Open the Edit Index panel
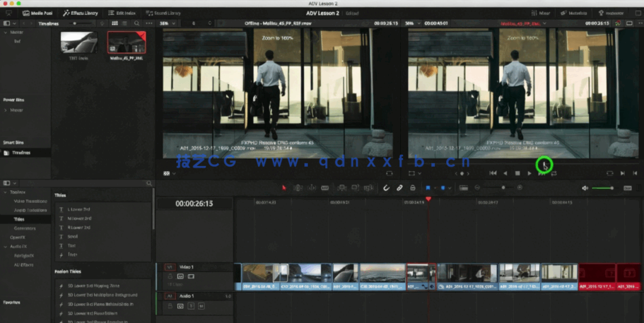 point(121,13)
